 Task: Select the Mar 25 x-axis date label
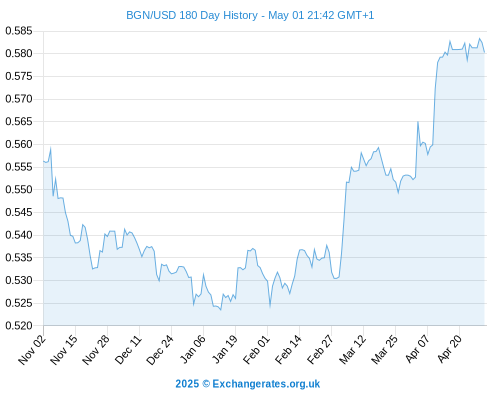pyautogui.click(x=385, y=350)
